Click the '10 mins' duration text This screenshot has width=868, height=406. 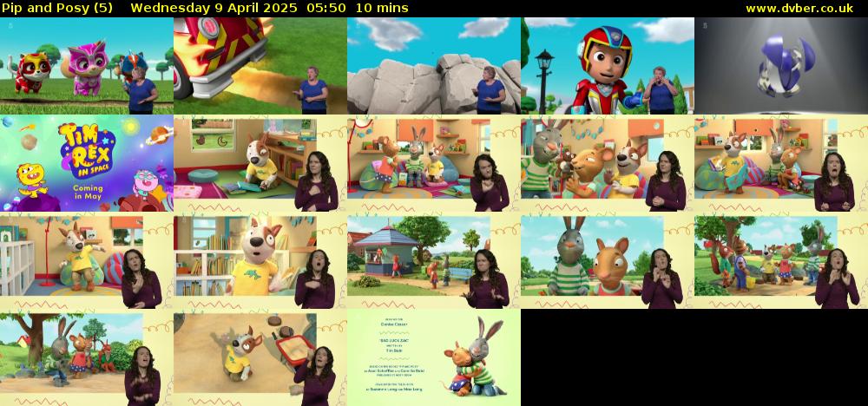point(382,8)
